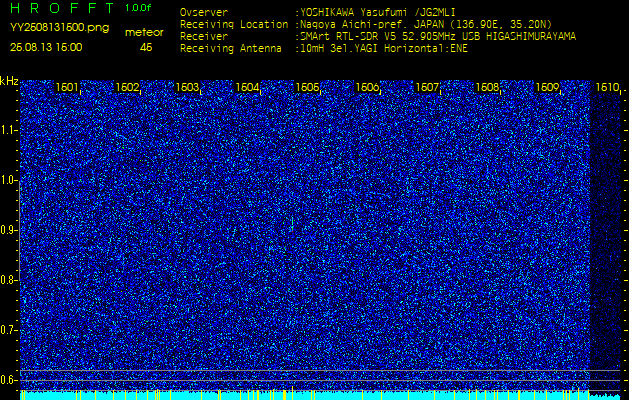Image resolution: width=629 pixels, height=400 pixels.
Task: Click the 1509 time marker
Action: (x=548, y=87)
